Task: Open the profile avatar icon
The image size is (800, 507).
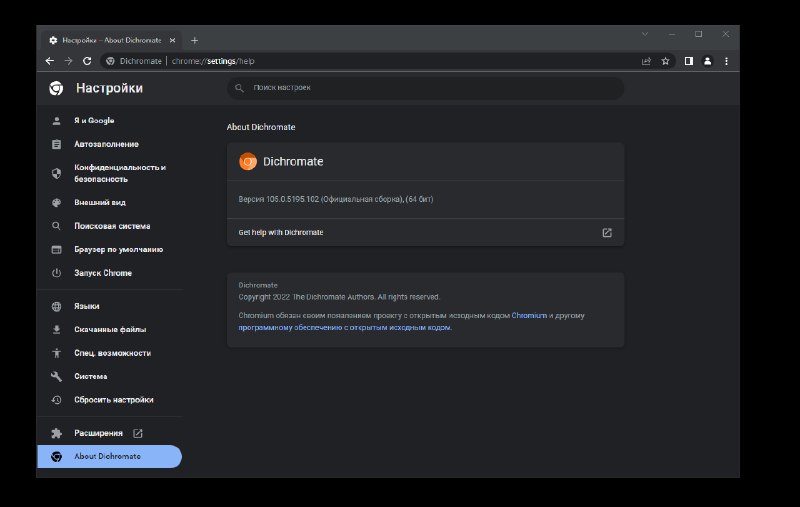Action: pos(708,61)
